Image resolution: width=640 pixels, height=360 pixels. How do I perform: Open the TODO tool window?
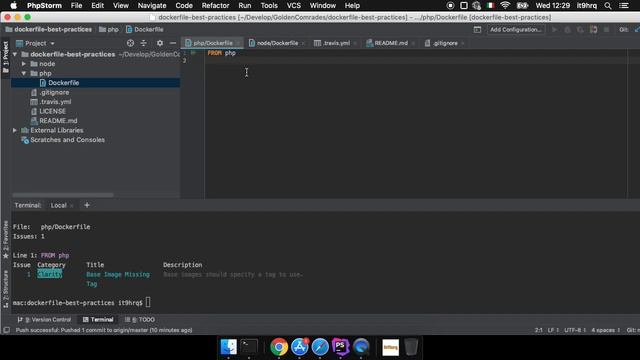pos(140,320)
